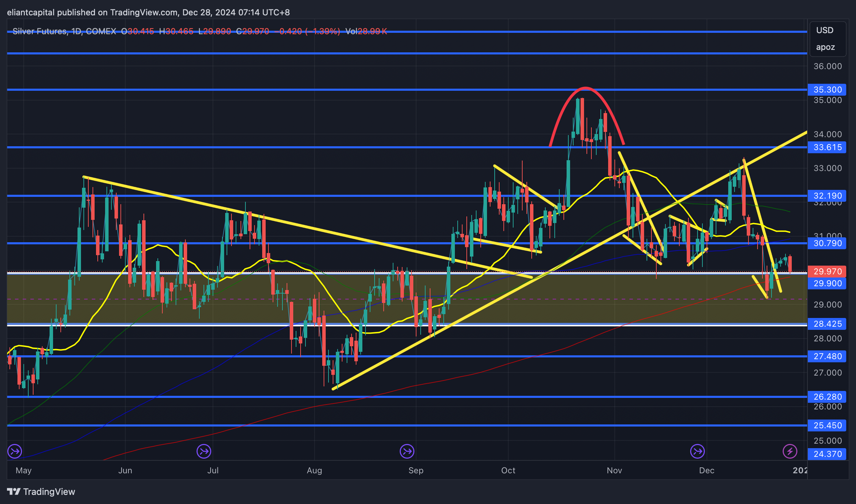Click the purple event icon before July

tap(204, 451)
